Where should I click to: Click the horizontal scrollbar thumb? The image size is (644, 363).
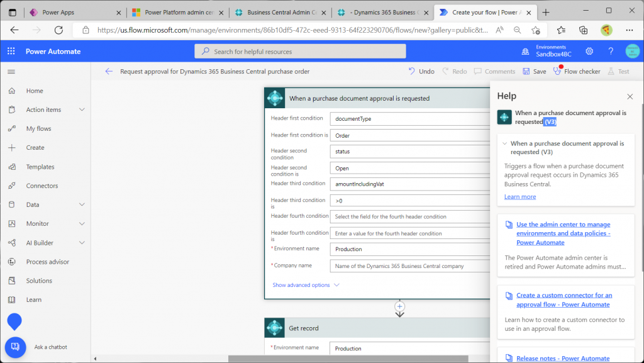point(348,359)
